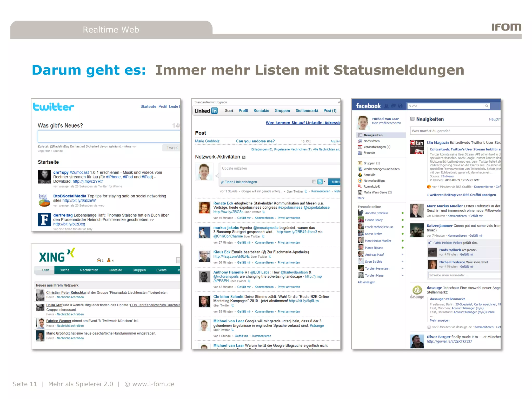Screen dimensions: 532x399
Task: Click derfreitag F avatar in Twitter
Action: [x=44, y=220]
